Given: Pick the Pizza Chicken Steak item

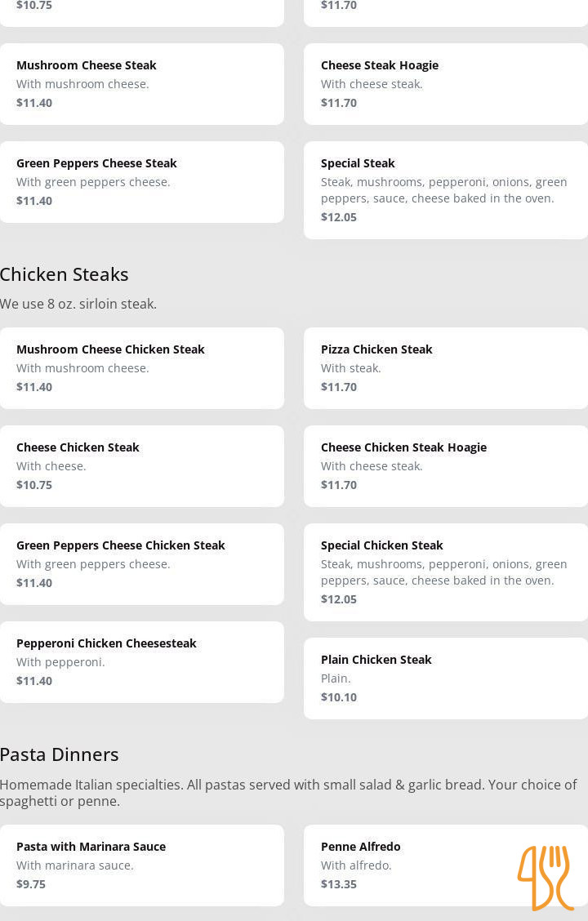Looking at the screenshot, I should tap(446, 368).
